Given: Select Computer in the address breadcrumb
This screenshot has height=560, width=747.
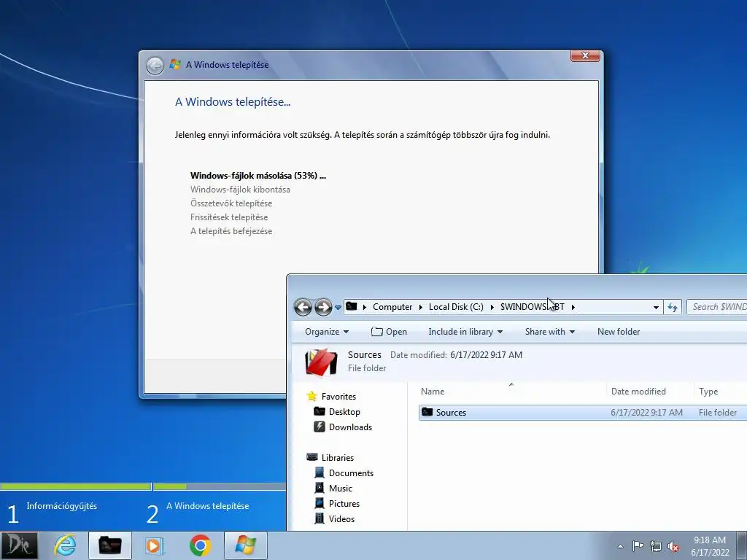Looking at the screenshot, I should pyautogui.click(x=392, y=307).
